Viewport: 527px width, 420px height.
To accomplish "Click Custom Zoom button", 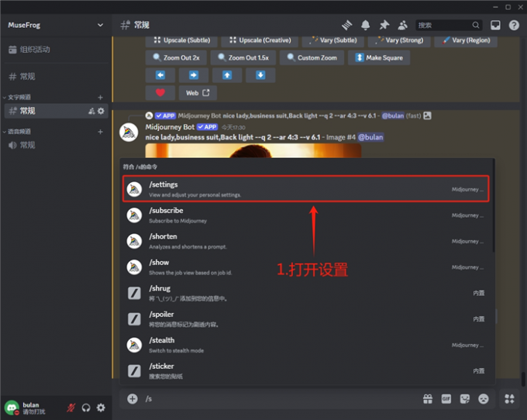I will pyautogui.click(x=312, y=58).
